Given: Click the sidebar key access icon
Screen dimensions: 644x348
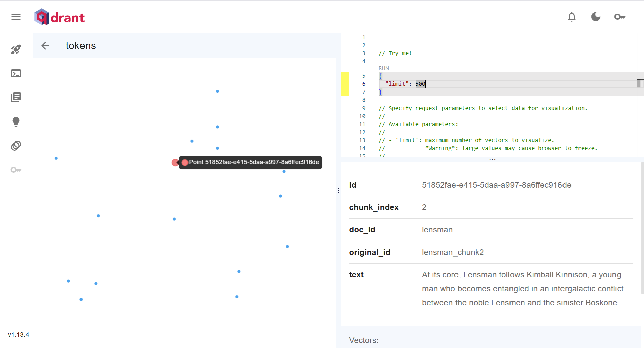Looking at the screenshot, I should coord(16,170).
